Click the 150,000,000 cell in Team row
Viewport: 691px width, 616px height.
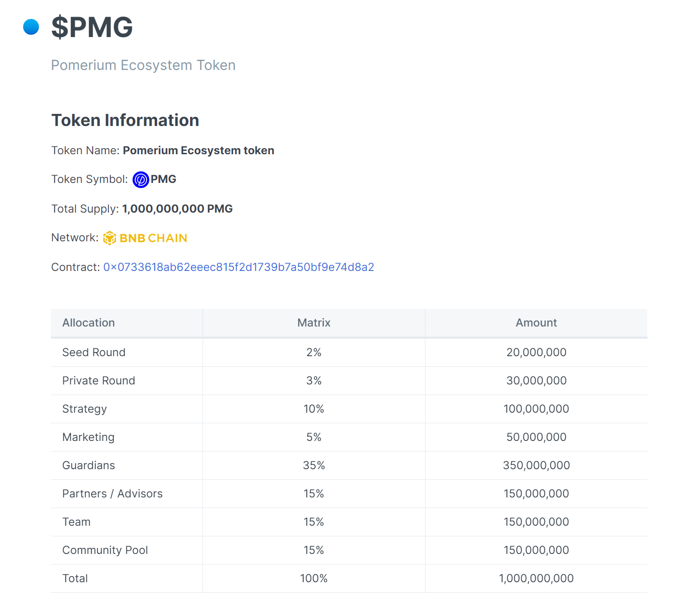tap(536, 522)
